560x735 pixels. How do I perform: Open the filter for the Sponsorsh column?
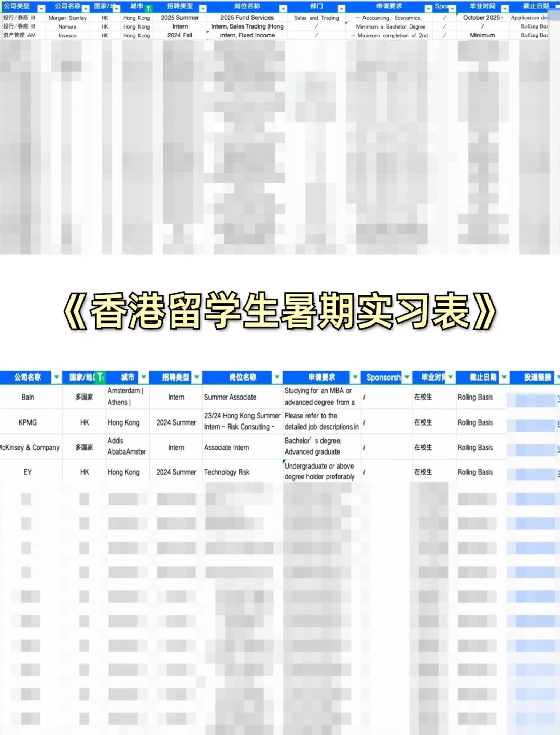pyautogui.click(x=407, y=377)
